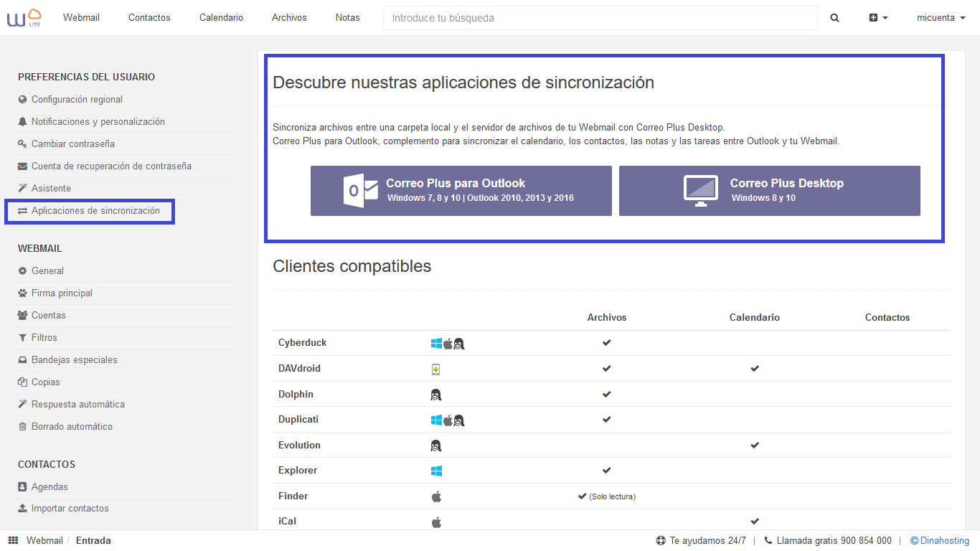This screenshot has width=980, height=551.
Task: Open the apps grid icon in footer
Action: tap(13, 541)
